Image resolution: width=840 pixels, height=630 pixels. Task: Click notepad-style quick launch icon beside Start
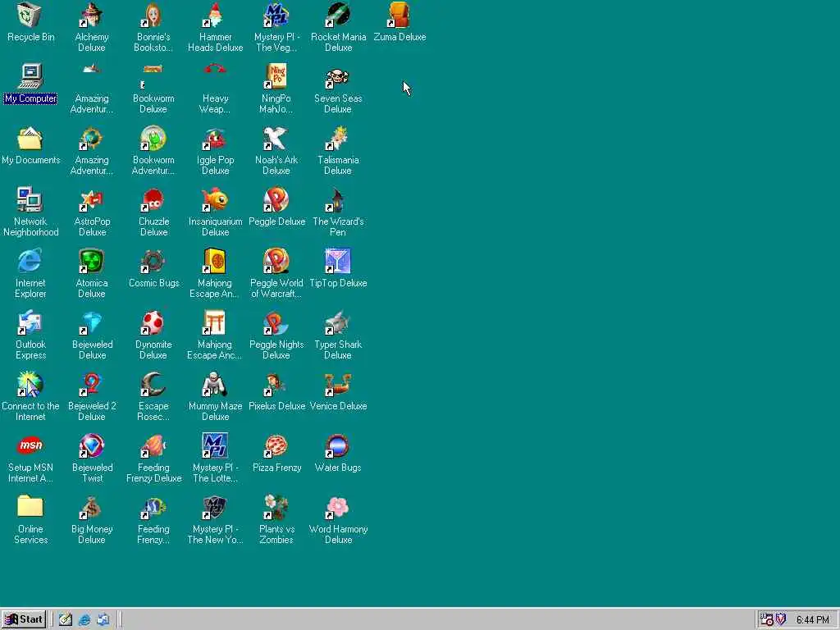click(66, 620)
